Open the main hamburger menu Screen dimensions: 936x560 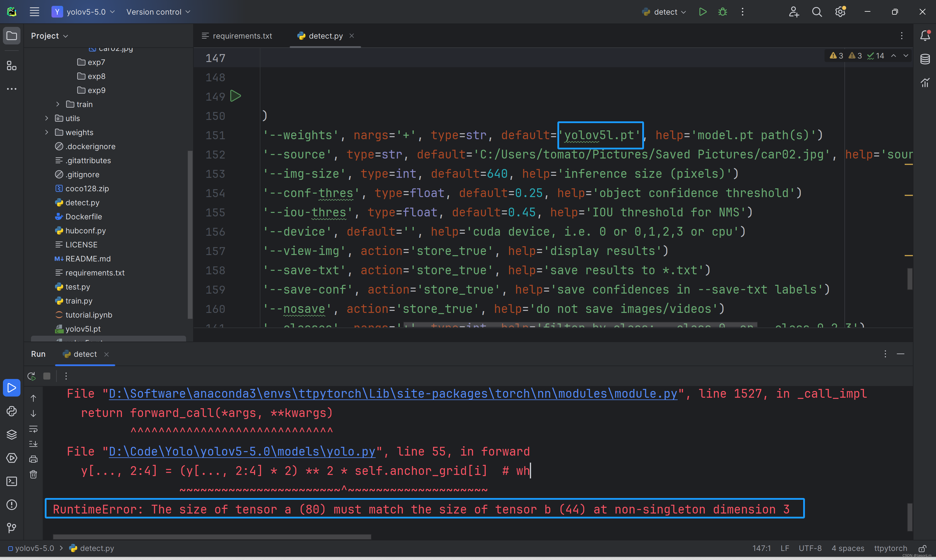point(34,12)
